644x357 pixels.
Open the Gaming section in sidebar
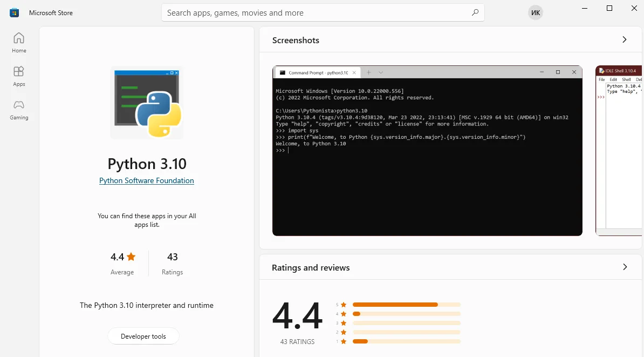click(19, 110)
